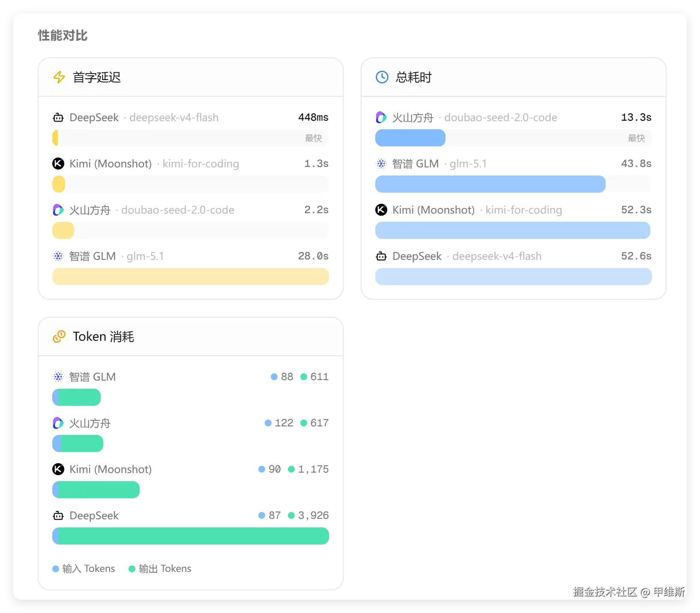Viewport: 700px width, 613px height.
Task: Click the 输入 Tokens legend item
Action: pos(84,568)
